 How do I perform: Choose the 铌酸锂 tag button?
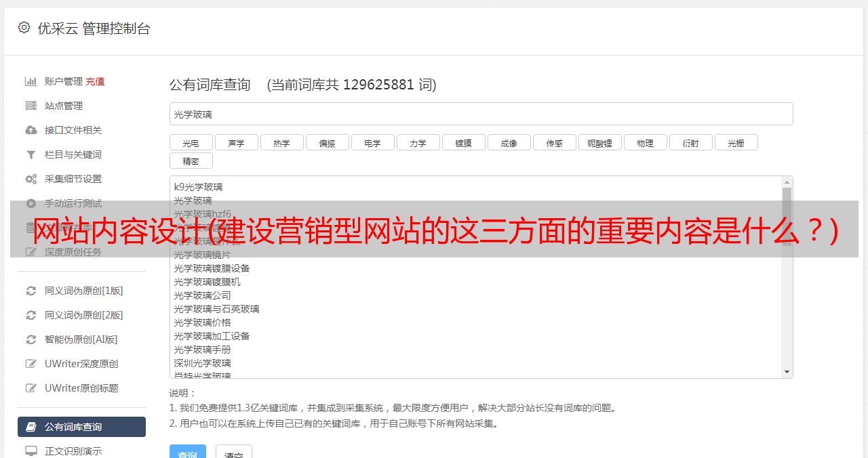[599, 142]
